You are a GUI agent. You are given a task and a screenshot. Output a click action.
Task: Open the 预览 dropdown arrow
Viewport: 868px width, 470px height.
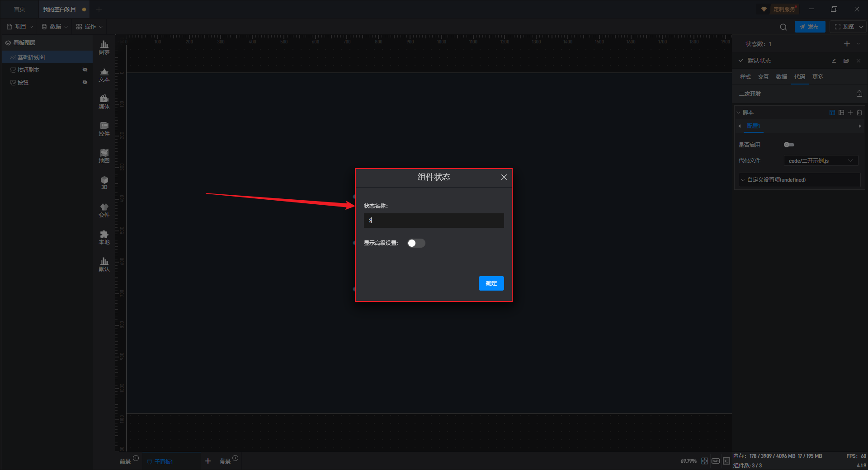click(861, 27)
